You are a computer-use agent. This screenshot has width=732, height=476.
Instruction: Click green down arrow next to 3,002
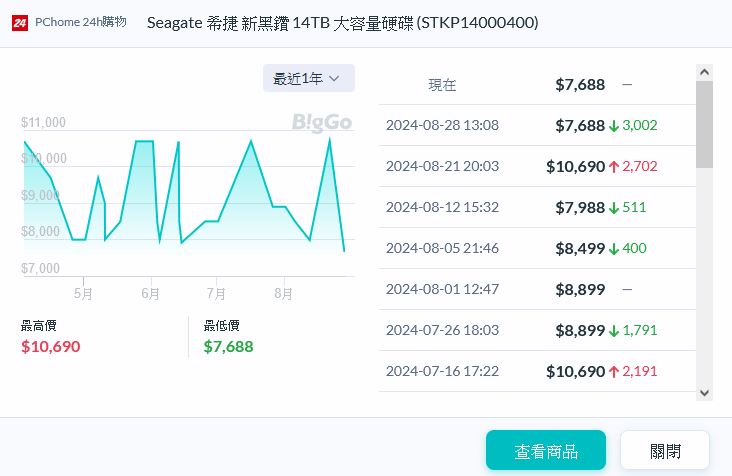tap(614, 126)
